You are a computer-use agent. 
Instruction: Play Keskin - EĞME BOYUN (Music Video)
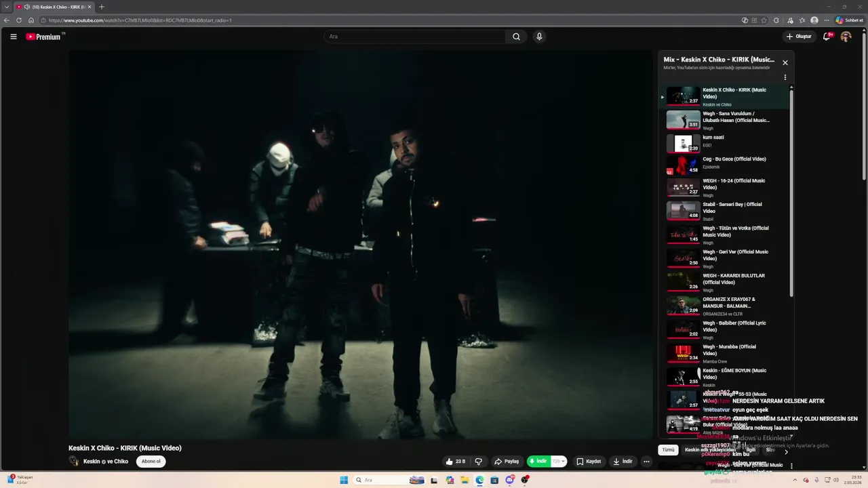click(x=724, y=378)
